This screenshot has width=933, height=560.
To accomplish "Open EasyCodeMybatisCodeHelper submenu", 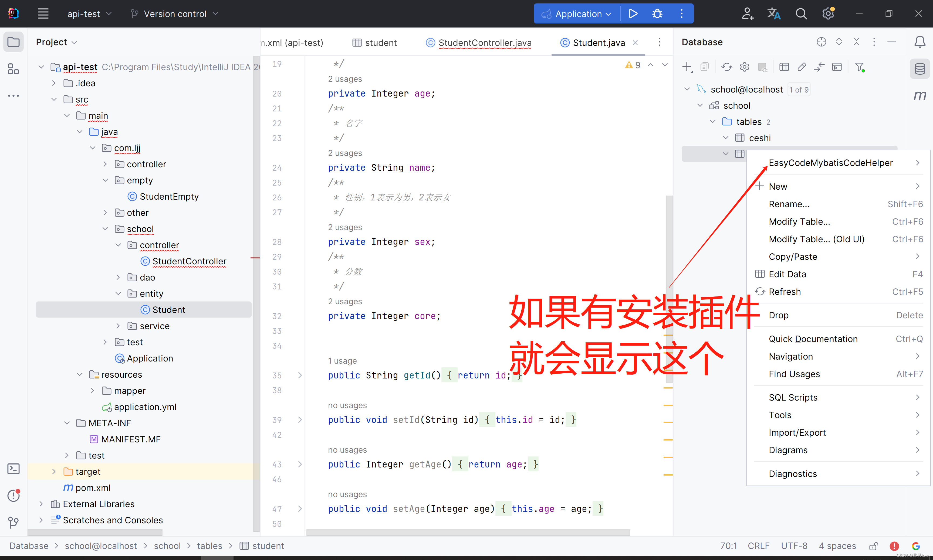I will tap(839, 163).
